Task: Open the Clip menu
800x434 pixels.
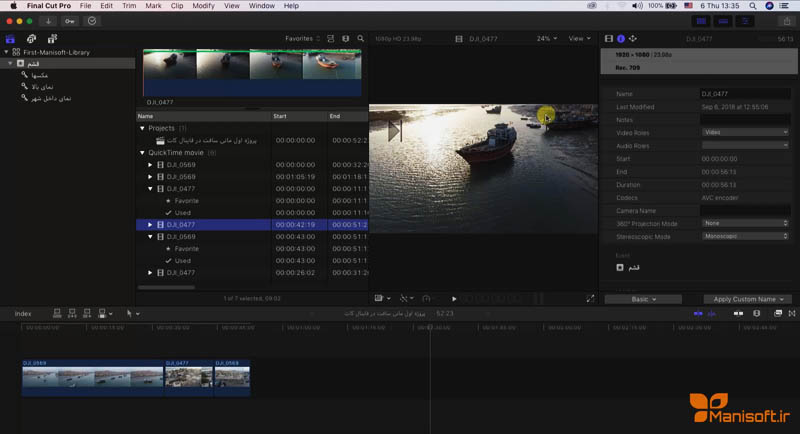Action: click(x=177, y=6)
